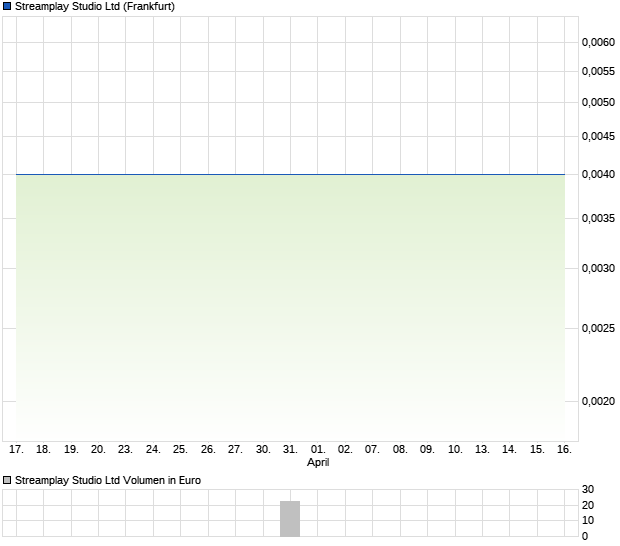
Task: Click the '0,0045' price axis label
Action: 598,136
